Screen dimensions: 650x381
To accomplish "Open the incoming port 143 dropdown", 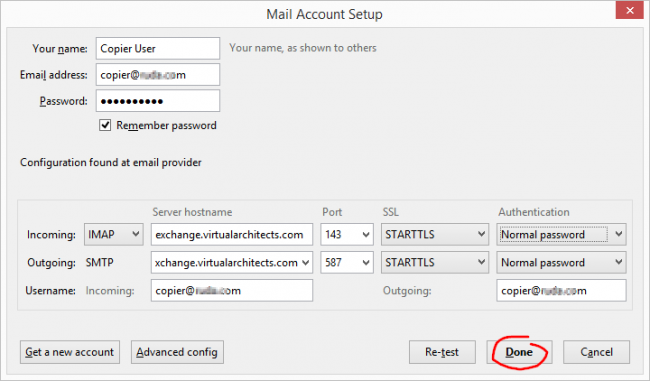I will (x=347, y=235).
